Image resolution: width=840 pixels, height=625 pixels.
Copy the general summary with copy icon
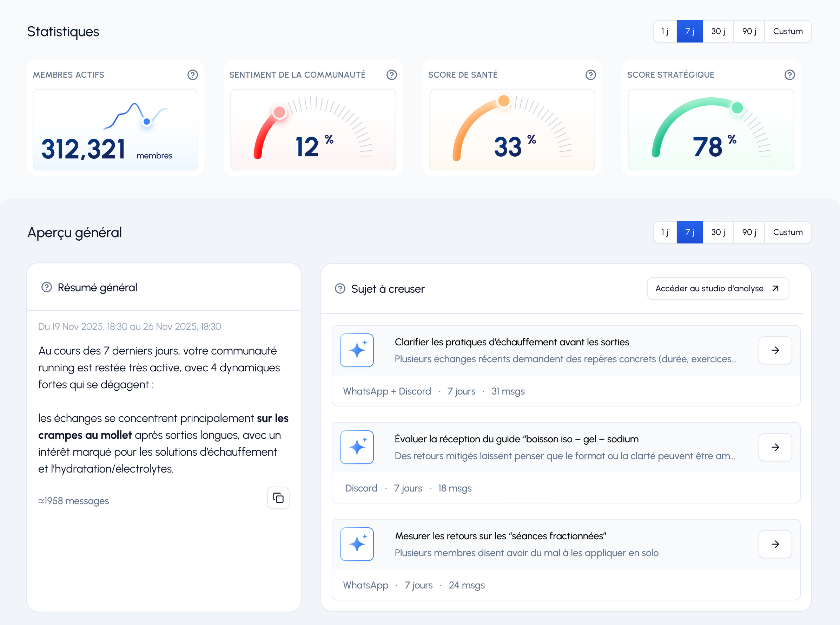(x=278, y=497)
